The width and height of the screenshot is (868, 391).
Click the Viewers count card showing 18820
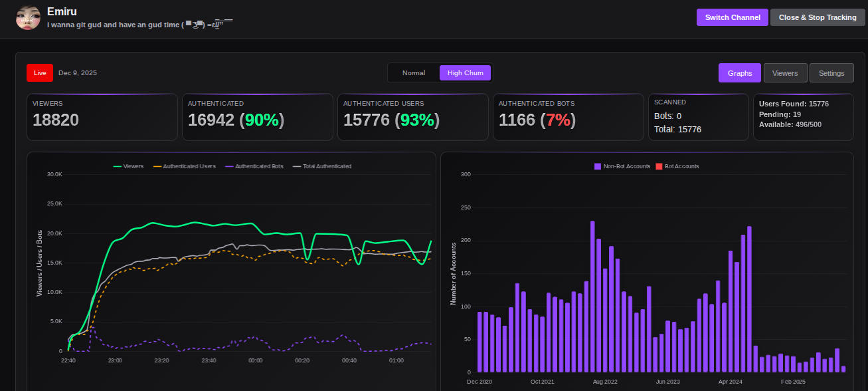pyautogui.click(x=102, y=117)
